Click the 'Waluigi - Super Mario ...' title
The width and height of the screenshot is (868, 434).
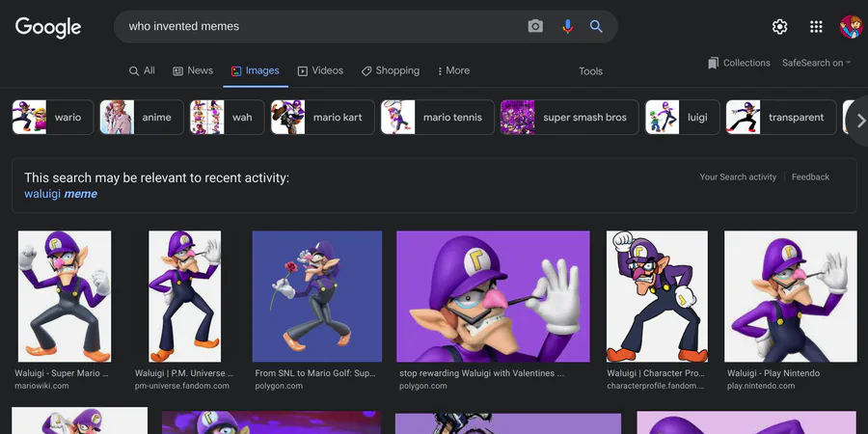point(62,373)
